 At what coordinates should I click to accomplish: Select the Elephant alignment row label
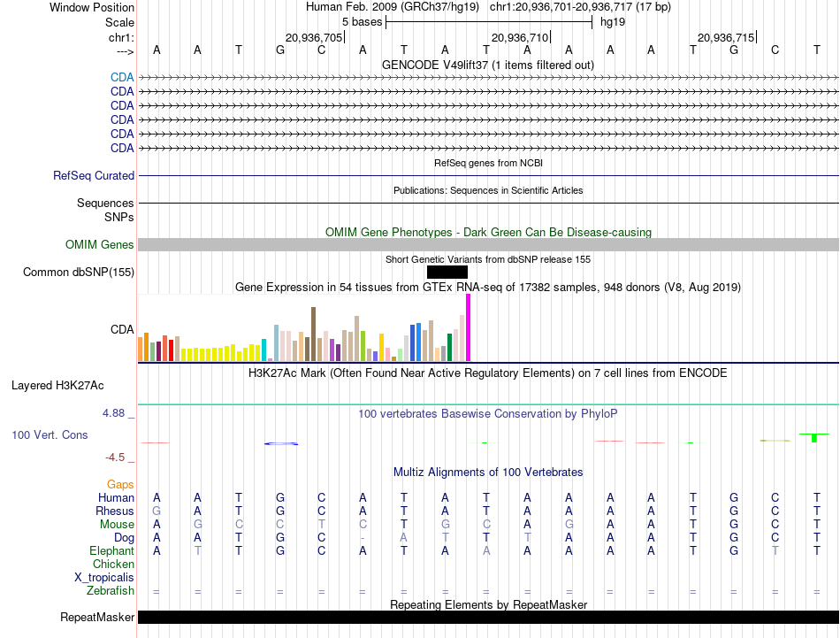click(x=111, y=550)
